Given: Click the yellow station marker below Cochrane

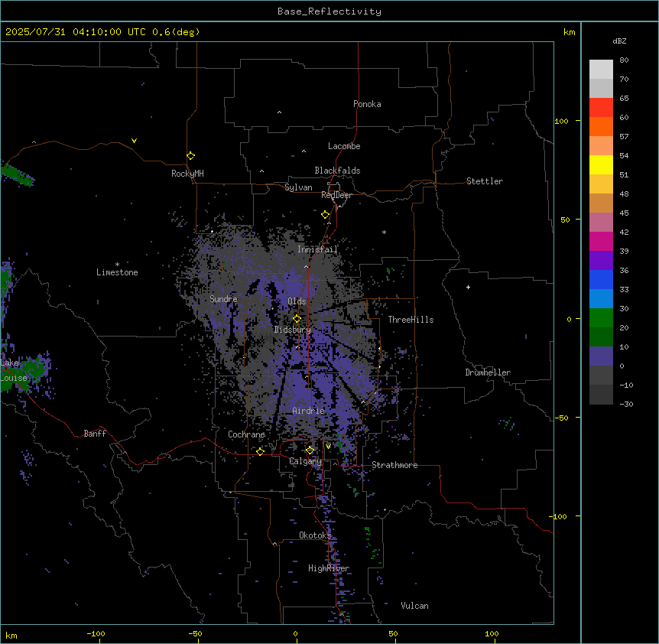Looking at the screenshot, I should (x=260, y=451).
